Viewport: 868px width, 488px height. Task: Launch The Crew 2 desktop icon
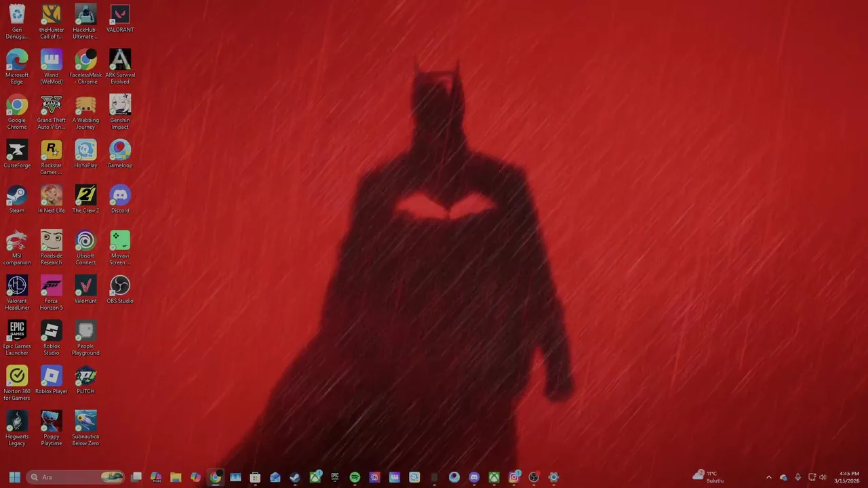[85, 199]
